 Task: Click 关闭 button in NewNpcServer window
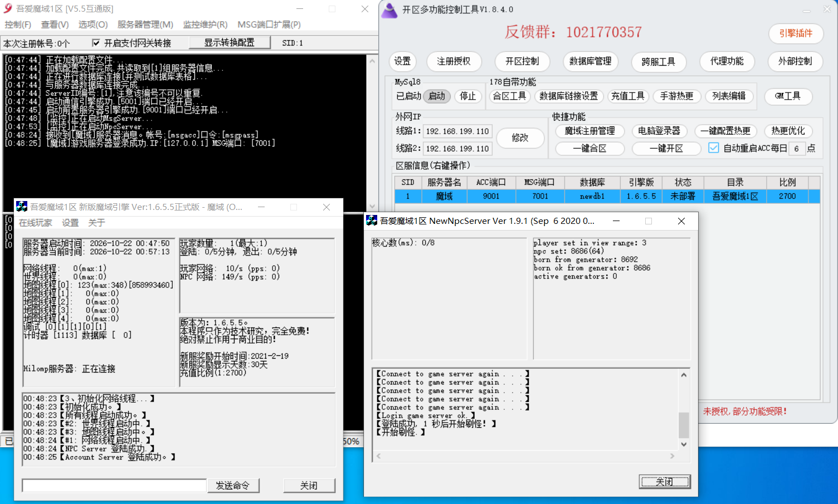(x=665, y=482)
